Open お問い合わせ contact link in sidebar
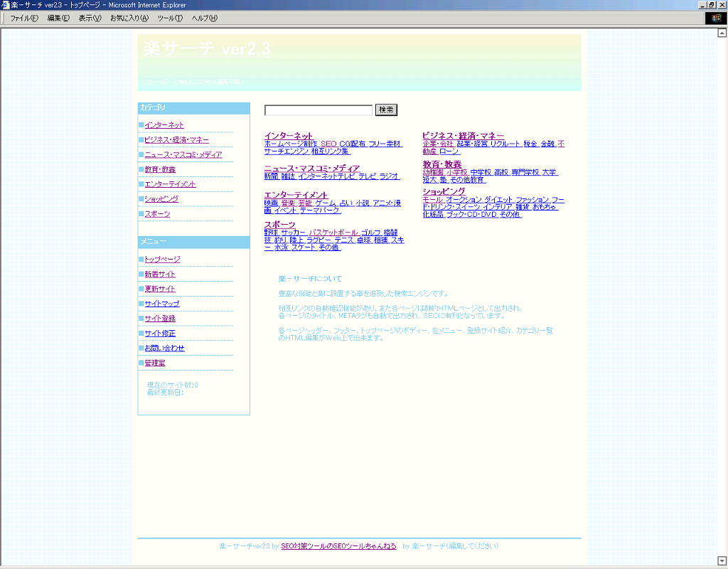 pos(164,349)
